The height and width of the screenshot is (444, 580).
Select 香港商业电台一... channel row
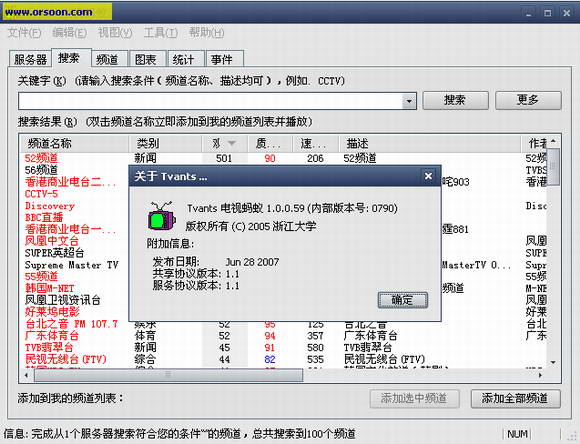coord(70,229)
